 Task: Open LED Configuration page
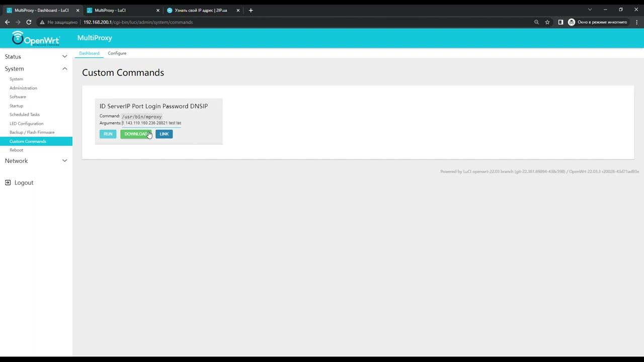pos(26,124)
